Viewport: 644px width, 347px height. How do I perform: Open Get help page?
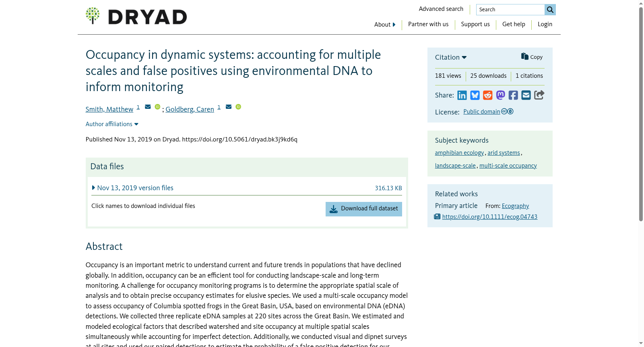pos(514,24)
